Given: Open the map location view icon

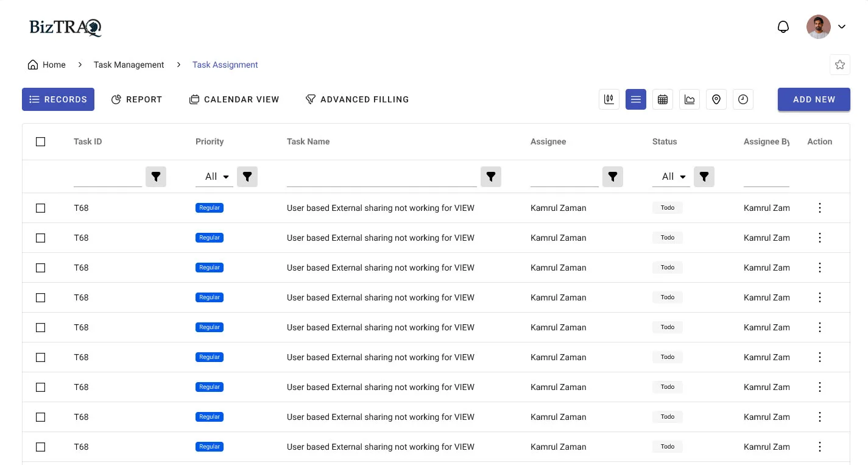Looking at the screenshot, I should pos(716,99).
